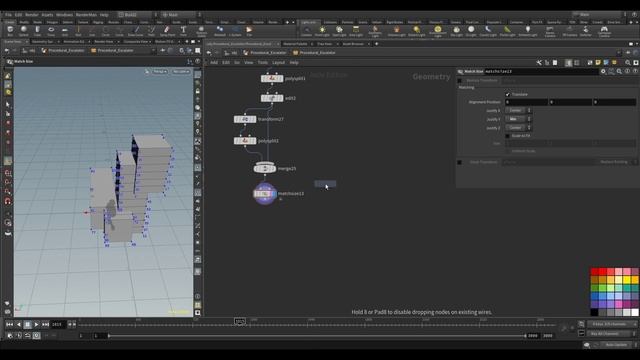Add a Caustic Light from the shelf
The height and width of the screenshot is (360, 640).
pos(488,31)
